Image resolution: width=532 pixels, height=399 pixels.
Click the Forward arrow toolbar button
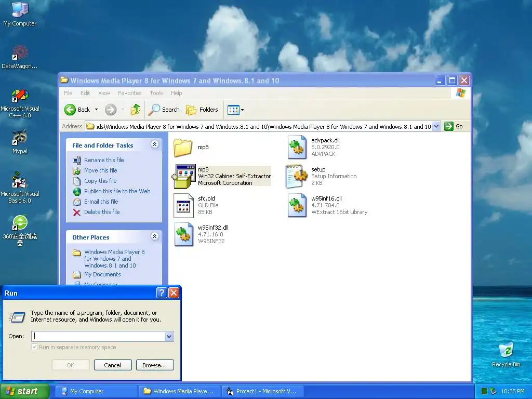(x=111, y=110)
